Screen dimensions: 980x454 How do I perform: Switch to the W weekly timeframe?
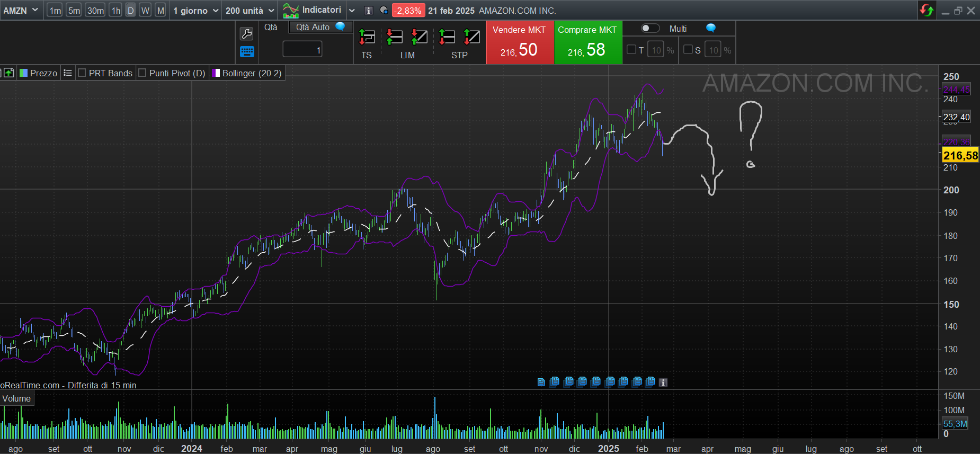(x=145, y=10)
